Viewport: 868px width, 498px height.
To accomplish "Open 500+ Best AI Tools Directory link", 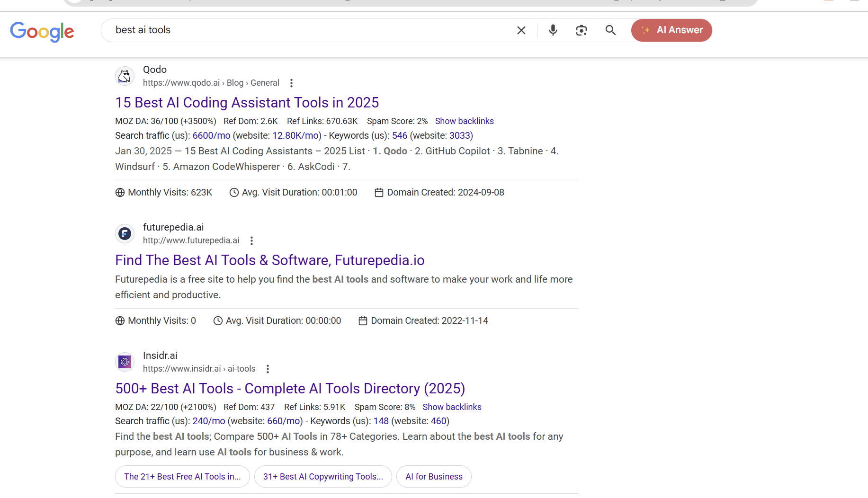I will click(x=290, y=388).
